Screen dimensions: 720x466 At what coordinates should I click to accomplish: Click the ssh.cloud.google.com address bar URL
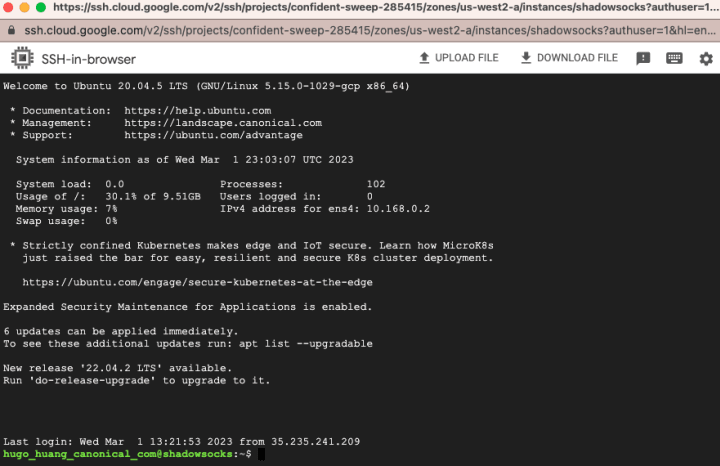tap(370, 30)
